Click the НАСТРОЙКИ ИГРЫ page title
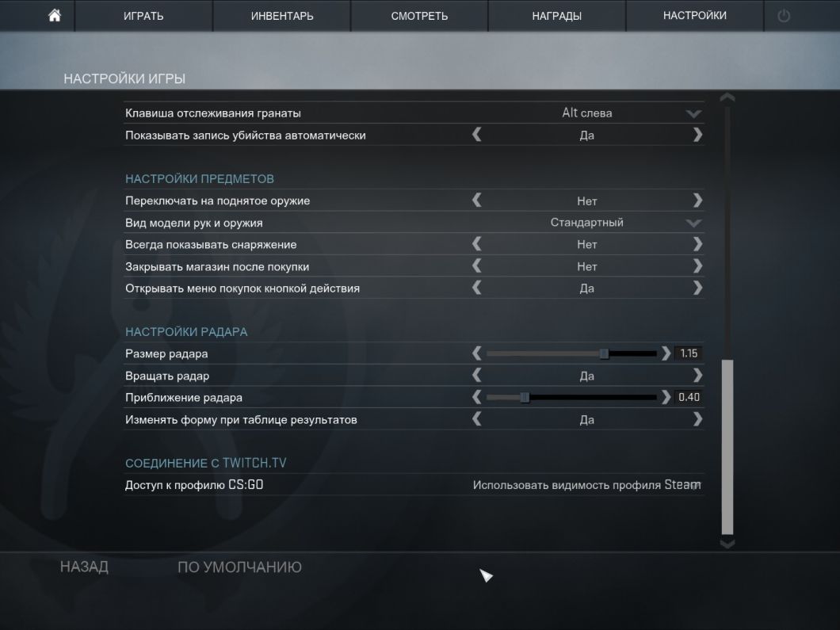 point(124,78)
